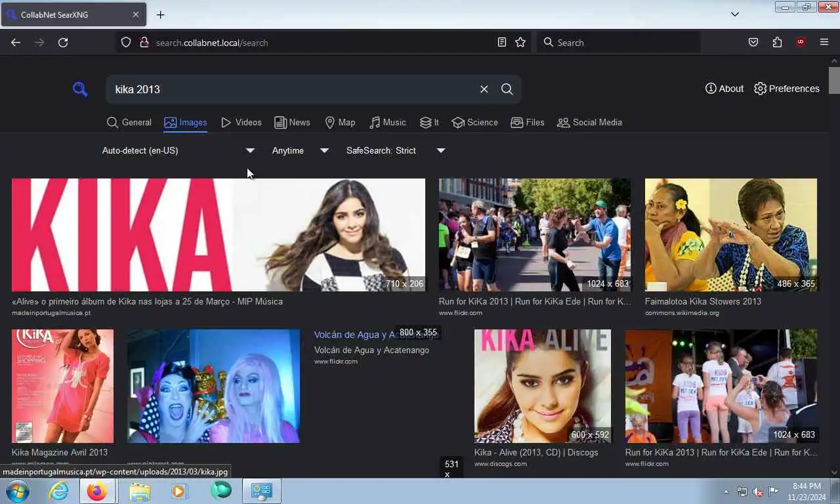Open a new browser tab
This screenshot has height=504, width=840.
(x=160, y=14)
